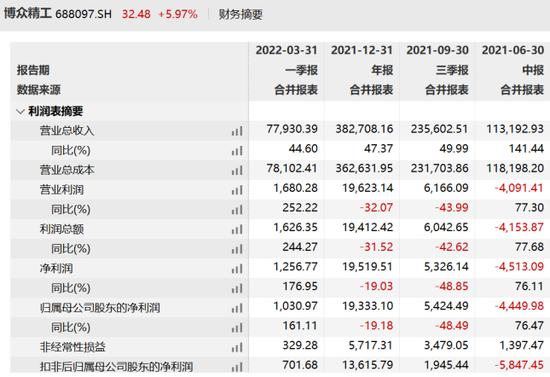Click the 营业总收入 row label

[67, 131]
